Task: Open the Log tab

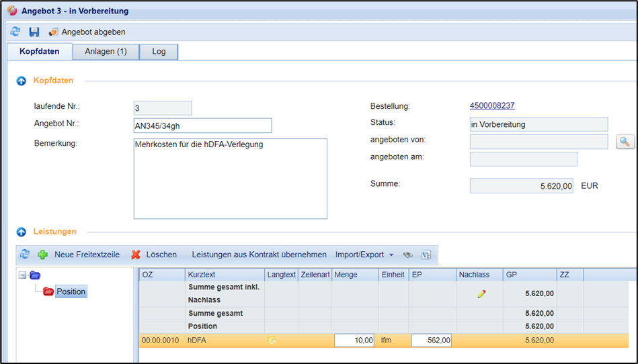Action: click(x=159, y=52)
